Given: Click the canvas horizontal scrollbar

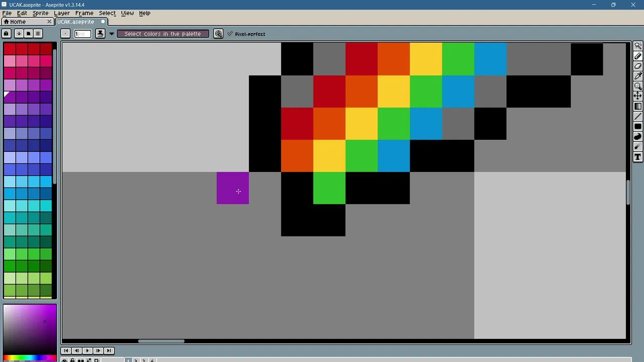Looking at the screenshot, I should [162, 341].
